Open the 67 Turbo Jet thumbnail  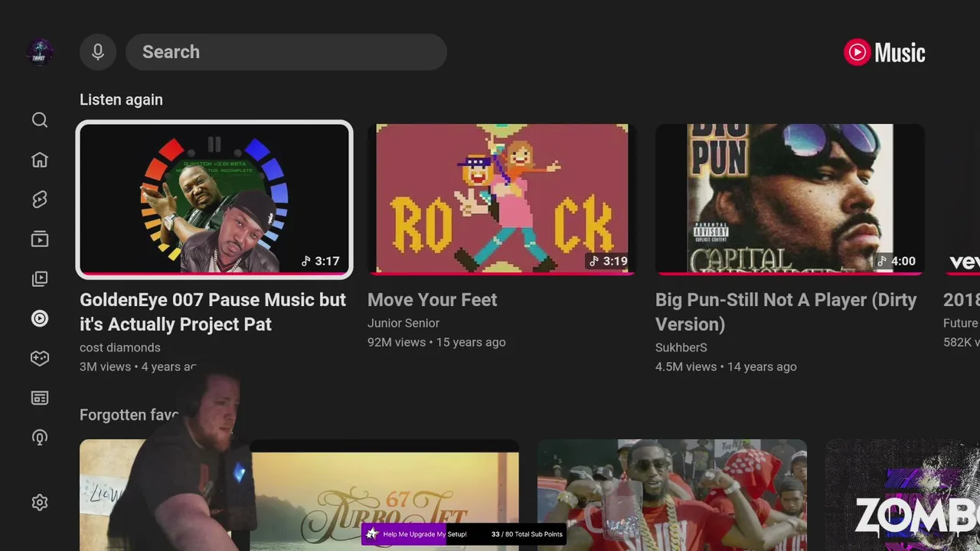pyautogui.click(x=384, y=495)
